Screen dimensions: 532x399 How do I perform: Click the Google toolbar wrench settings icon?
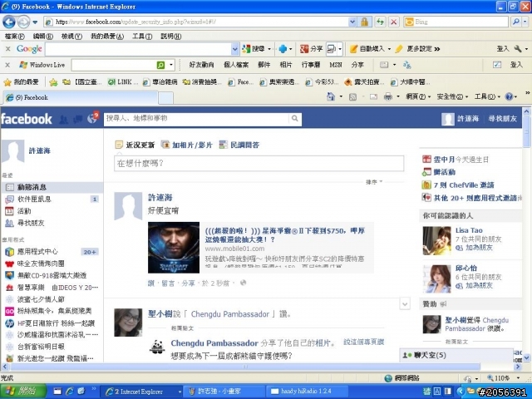tap(518, 49)
